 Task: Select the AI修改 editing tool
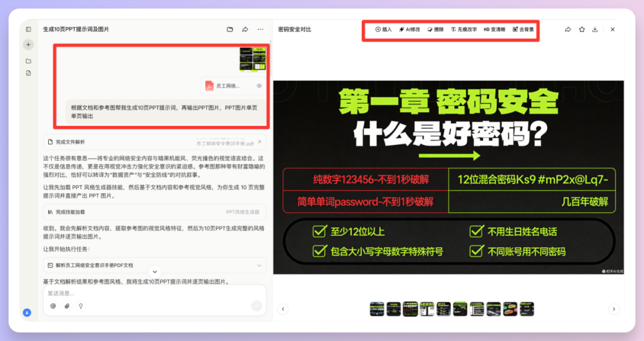pyautogui.click(x=410, y=29)
